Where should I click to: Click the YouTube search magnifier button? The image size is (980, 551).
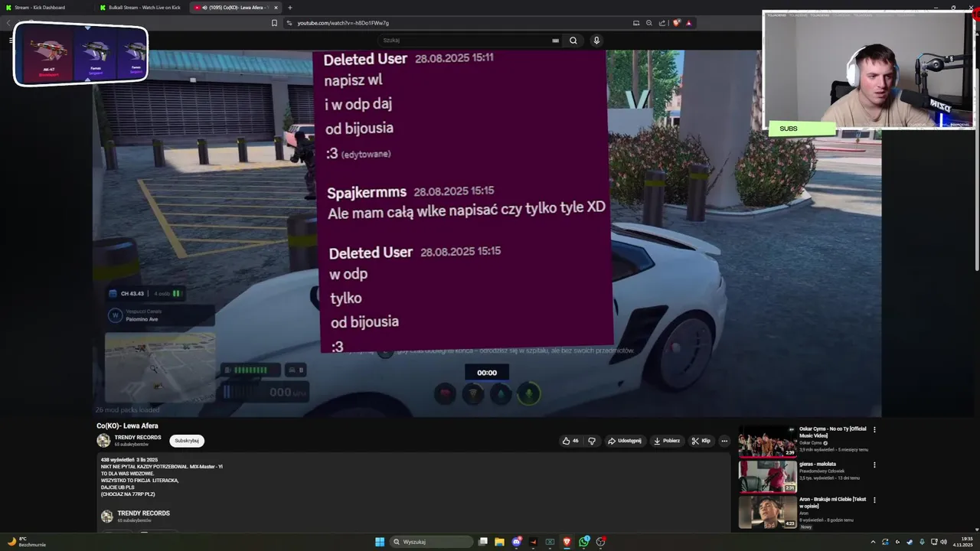tap(573, 41)
